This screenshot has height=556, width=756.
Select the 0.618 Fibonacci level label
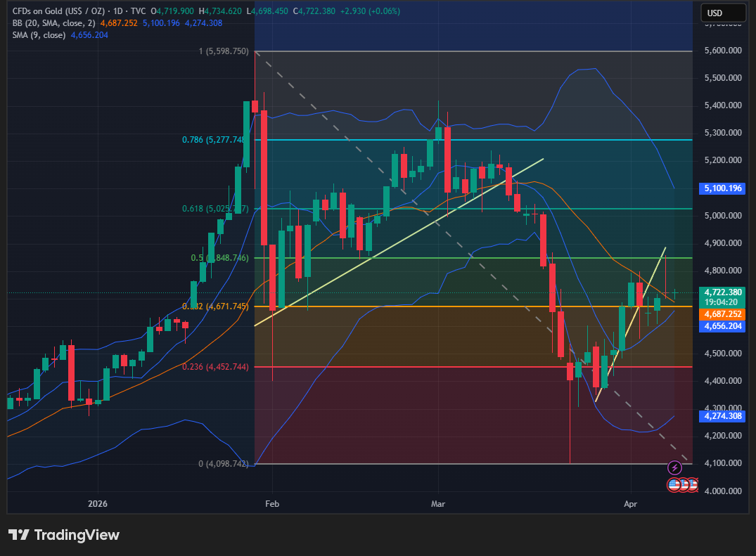pos(215,209)
